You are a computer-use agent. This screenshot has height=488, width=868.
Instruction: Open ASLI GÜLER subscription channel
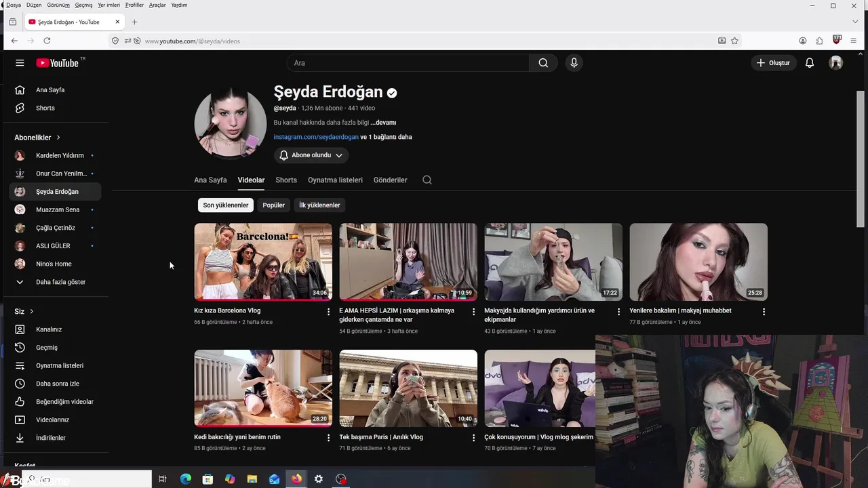[x=56, y=246]
